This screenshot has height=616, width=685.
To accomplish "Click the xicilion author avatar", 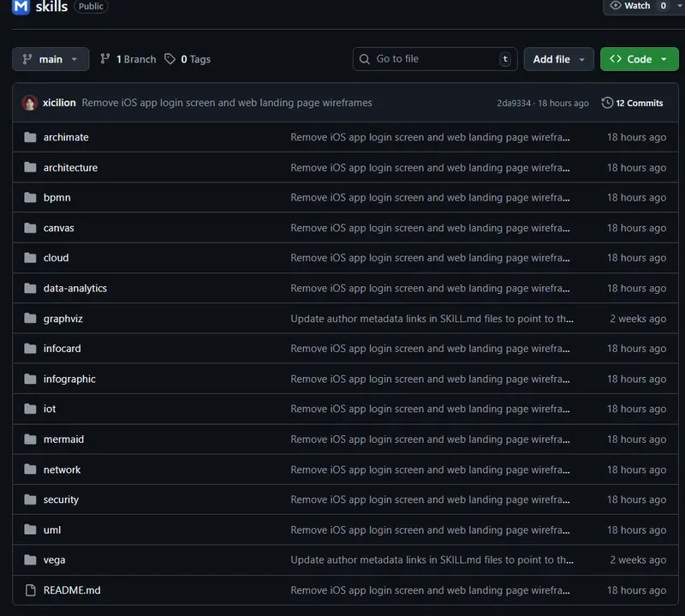I will (x=30, y=103).
